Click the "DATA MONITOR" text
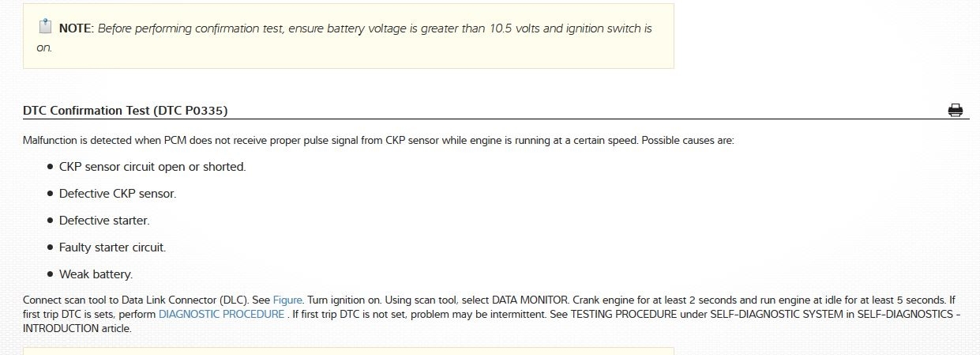 (x=528, y=300)
